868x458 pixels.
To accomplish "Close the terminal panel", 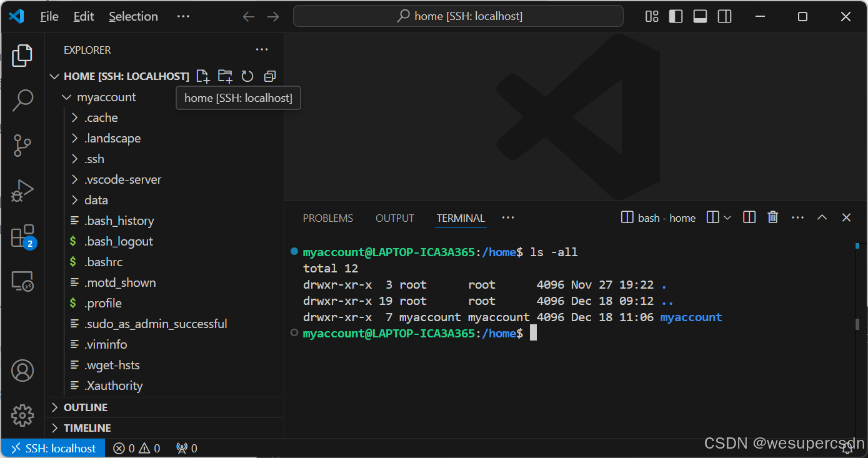I will tap(846, 217).
